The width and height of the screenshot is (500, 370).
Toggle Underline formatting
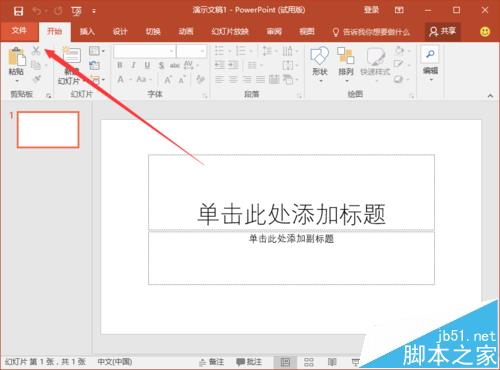pyautogui.click(x=147, y=65)
